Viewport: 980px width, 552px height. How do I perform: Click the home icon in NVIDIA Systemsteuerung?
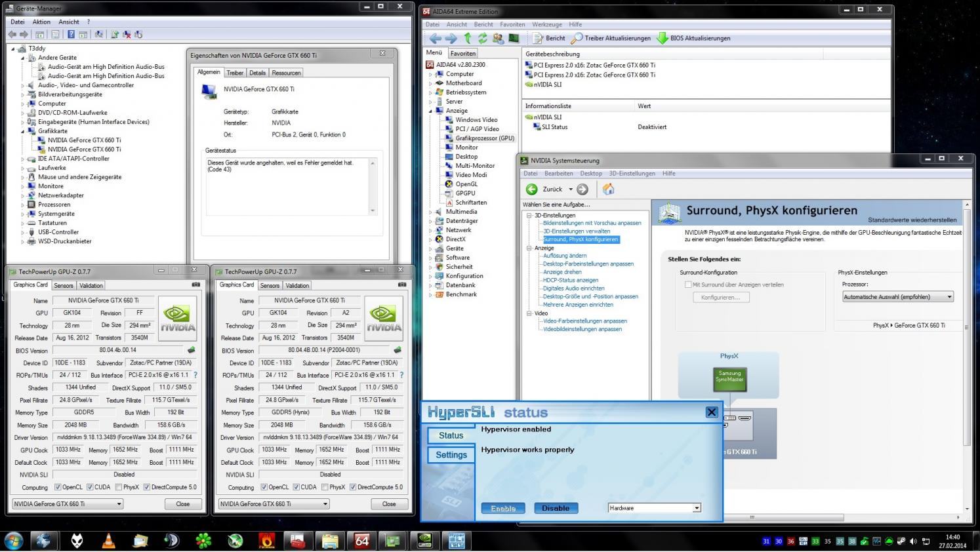tap(608, 189)
